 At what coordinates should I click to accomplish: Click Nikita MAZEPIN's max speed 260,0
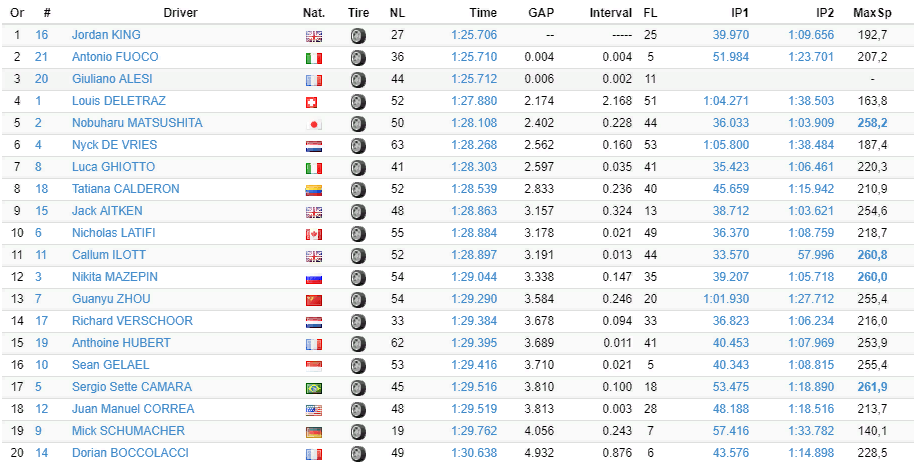[872, 277]
